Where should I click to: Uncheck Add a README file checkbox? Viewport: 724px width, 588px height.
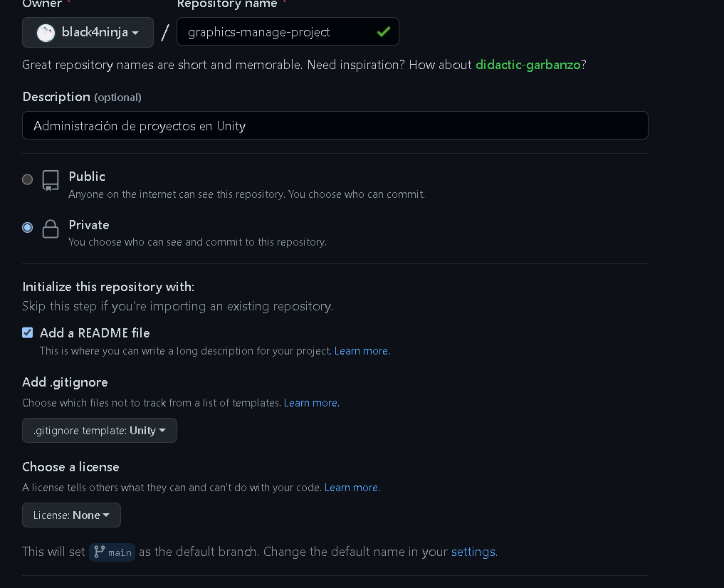(28, 332)
